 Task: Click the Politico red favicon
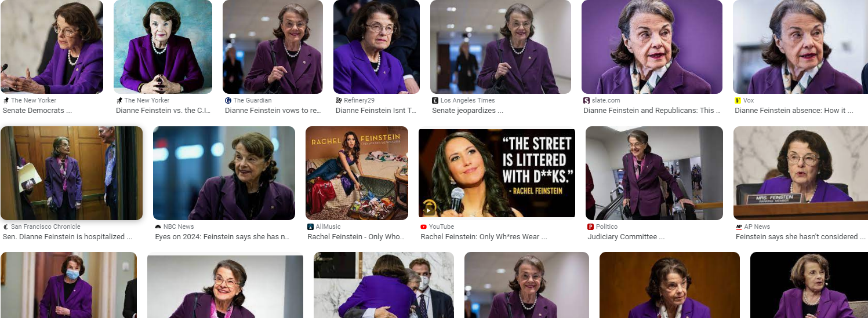[x=591, y=226]
